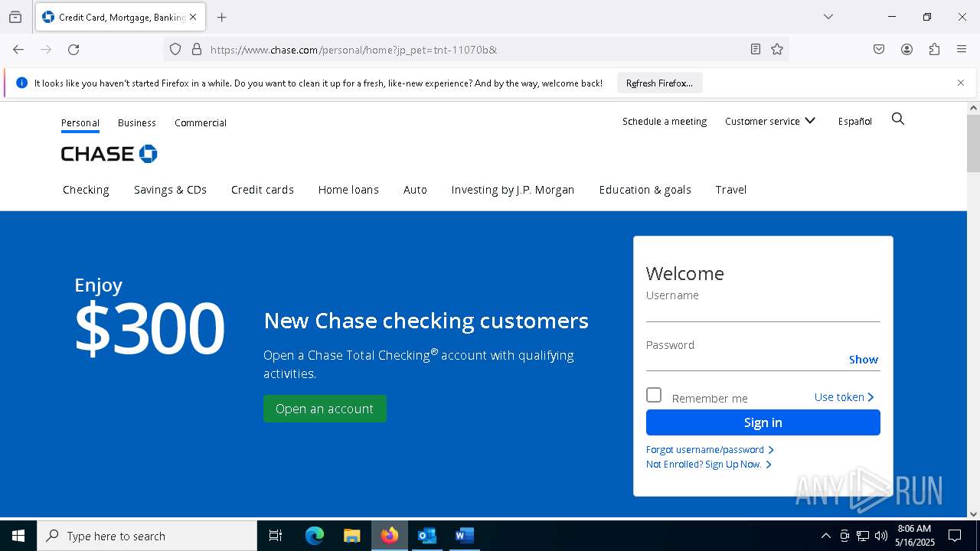Open Forgot username/password link
The width and height of the screenshot is (980, 551).
(710, 450)
